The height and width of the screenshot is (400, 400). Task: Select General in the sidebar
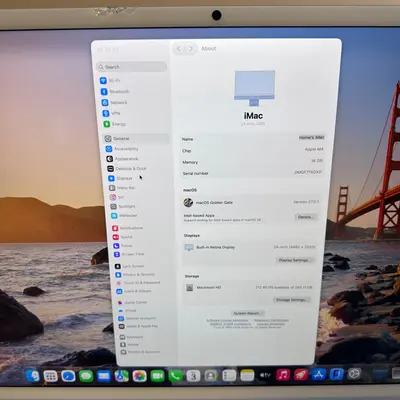[136, 138]
